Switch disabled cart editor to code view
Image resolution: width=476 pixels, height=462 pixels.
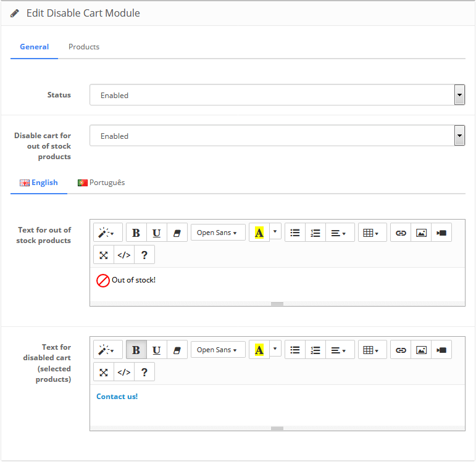(124, 372)
